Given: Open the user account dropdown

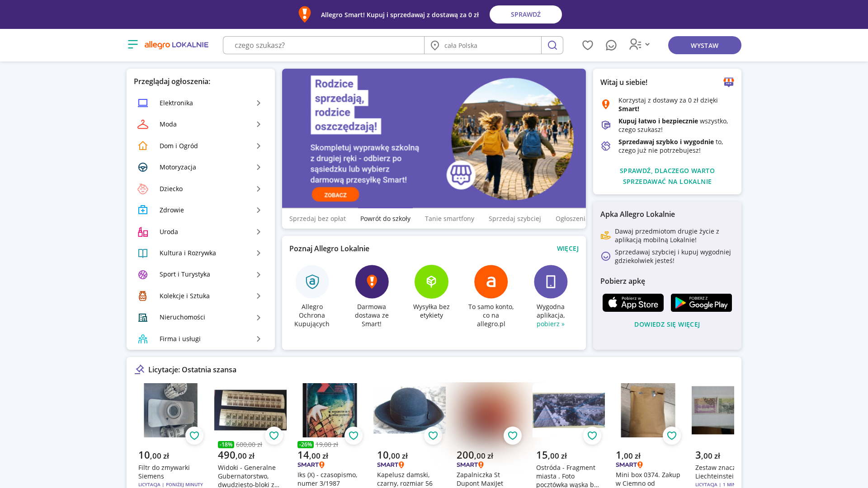Looking at the screenshot, I should 639,44.
